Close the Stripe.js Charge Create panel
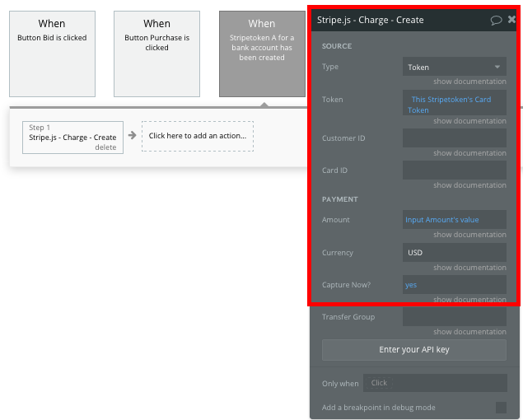 (x=511, y=19)
